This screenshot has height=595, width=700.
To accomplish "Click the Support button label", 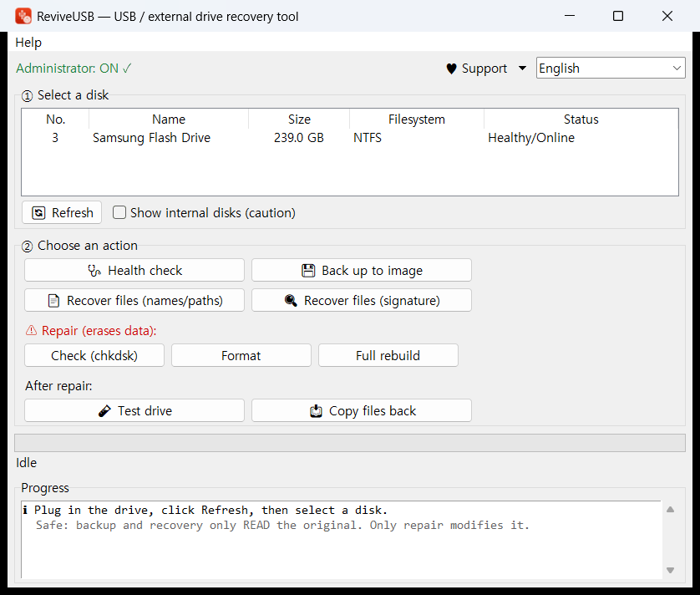I will (x=484, y=69).
